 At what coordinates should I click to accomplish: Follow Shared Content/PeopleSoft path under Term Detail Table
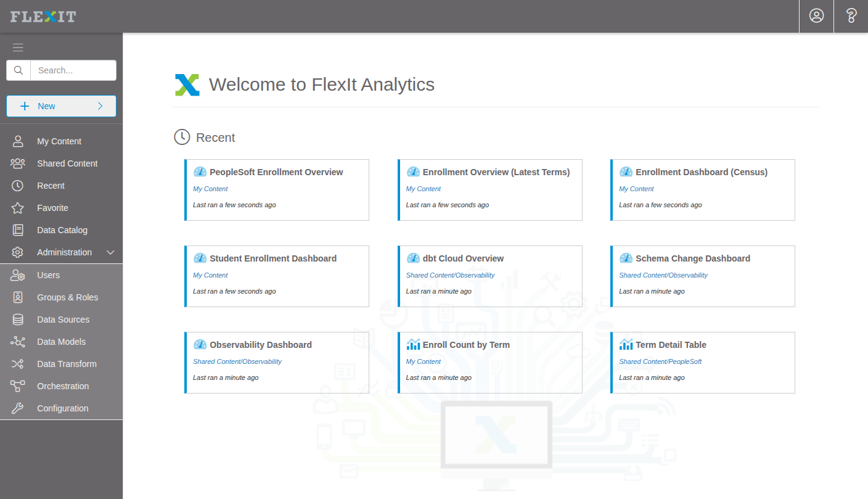(x=660, y=361)
